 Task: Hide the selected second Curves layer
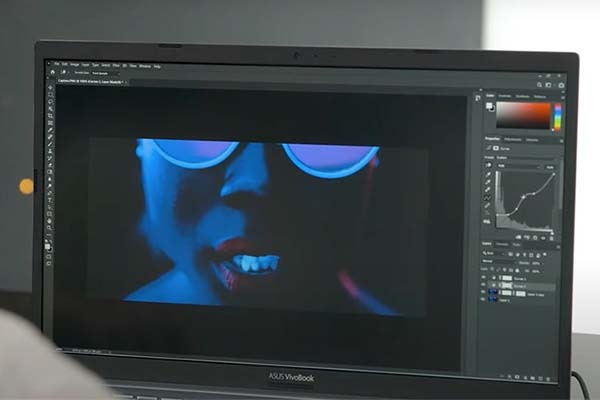click(483, 285)
